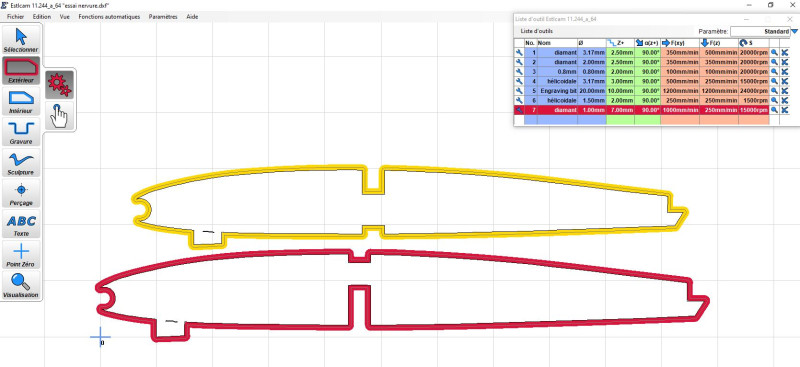Click the Ø diameter column header

pyautogui.click(x=592, y=43)
